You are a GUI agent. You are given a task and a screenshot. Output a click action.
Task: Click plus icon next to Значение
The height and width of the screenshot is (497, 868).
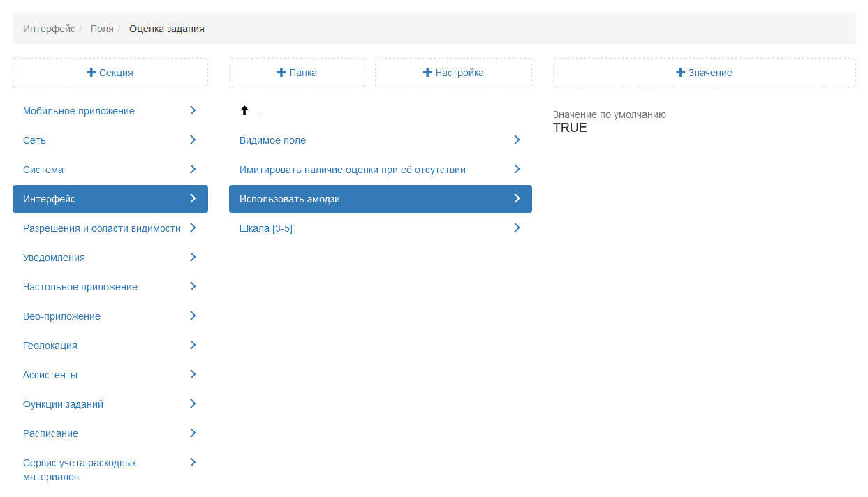pos(680,73)
